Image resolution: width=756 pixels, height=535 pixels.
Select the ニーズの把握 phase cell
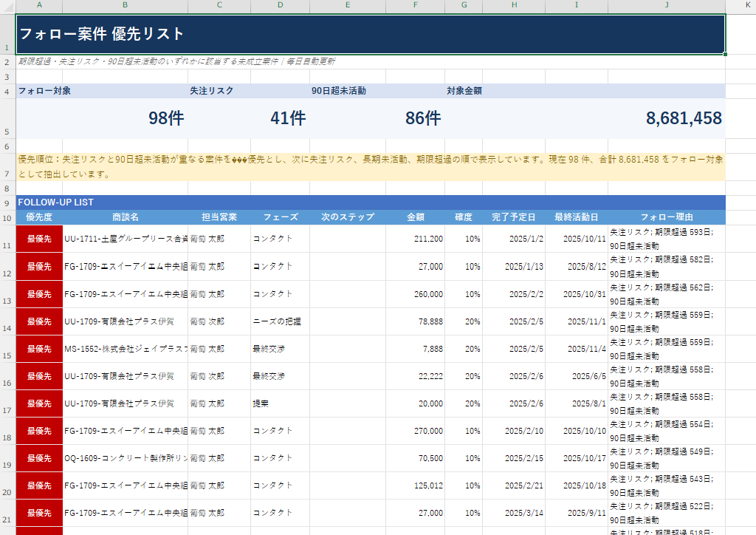tap(280, 321)
